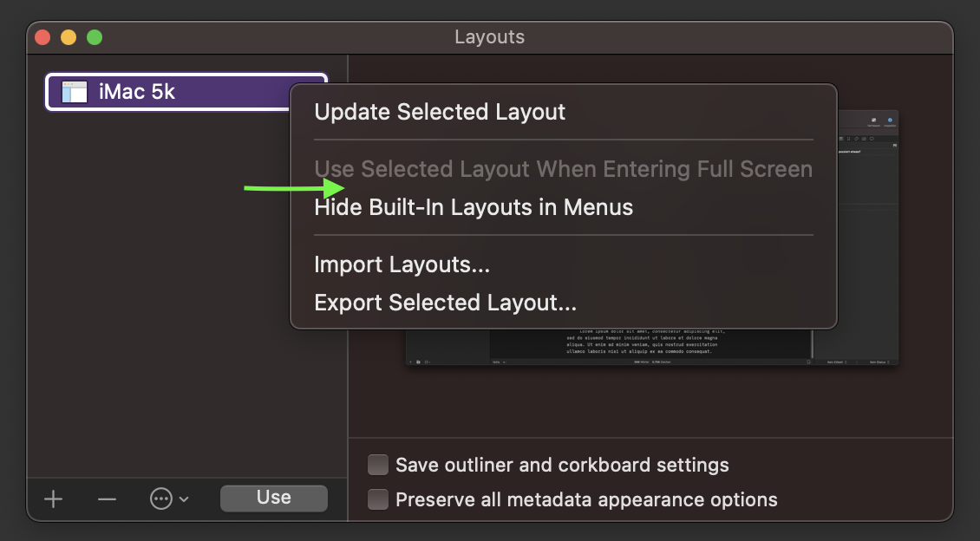This screenshot has height=541, width=980.
Task: Click the iMac 5k layout icon
Action: tap(75, 92)
